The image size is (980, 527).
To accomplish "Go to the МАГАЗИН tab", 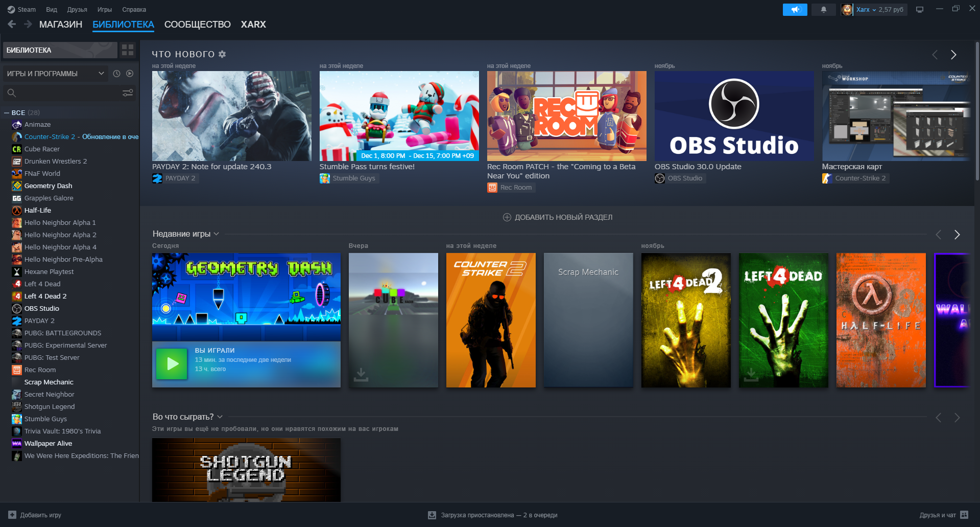I will (x=61, y=25).
